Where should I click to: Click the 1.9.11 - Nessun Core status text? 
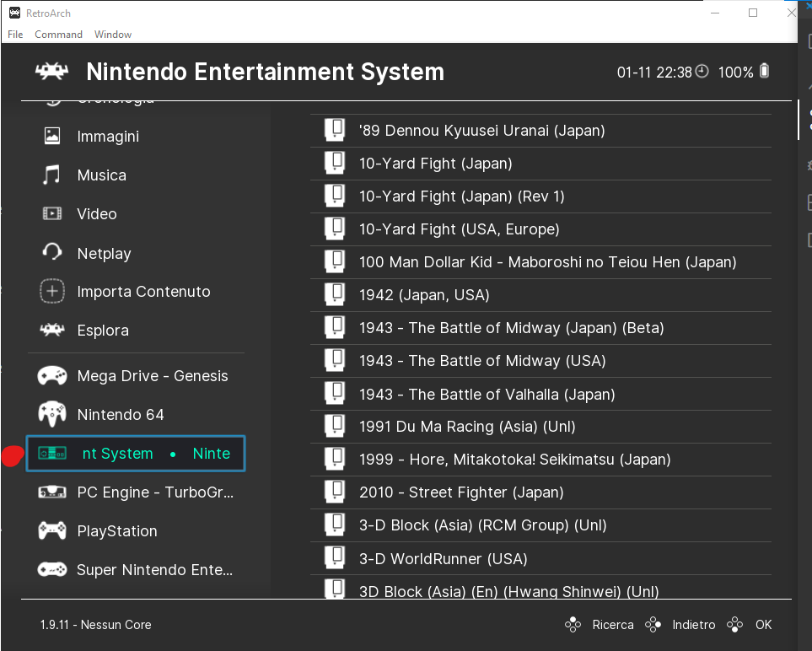click(96, 625)
